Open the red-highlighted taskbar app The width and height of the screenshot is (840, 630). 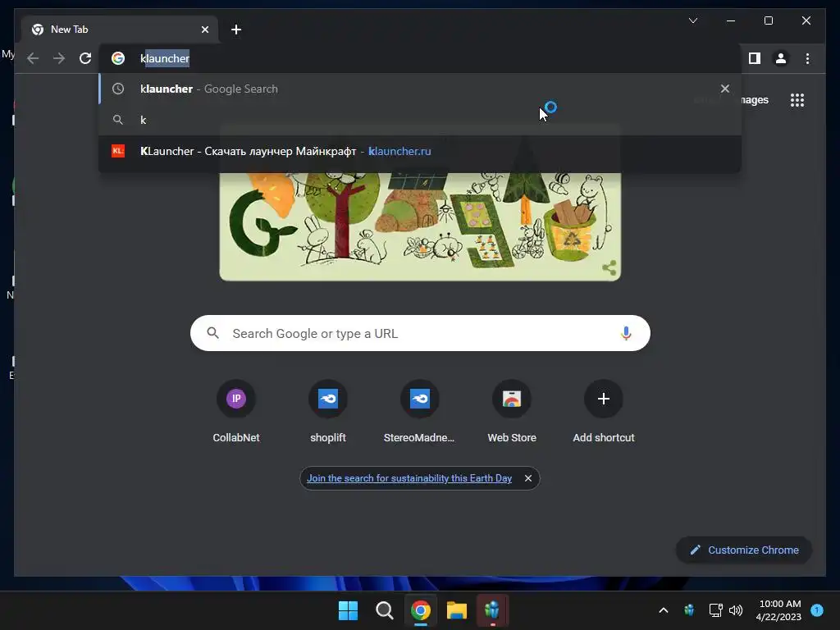point(492,610)
